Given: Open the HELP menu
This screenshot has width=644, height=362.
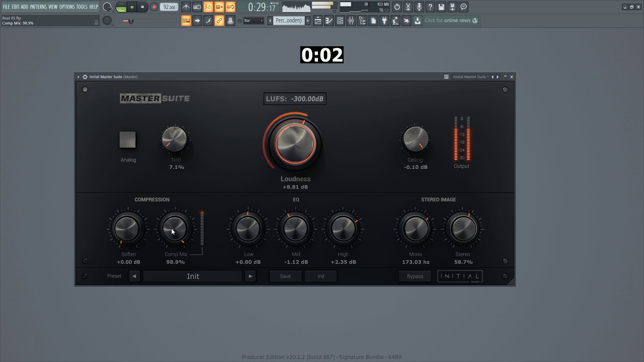Looking at the screenshot, I should (x=94, y=7).
